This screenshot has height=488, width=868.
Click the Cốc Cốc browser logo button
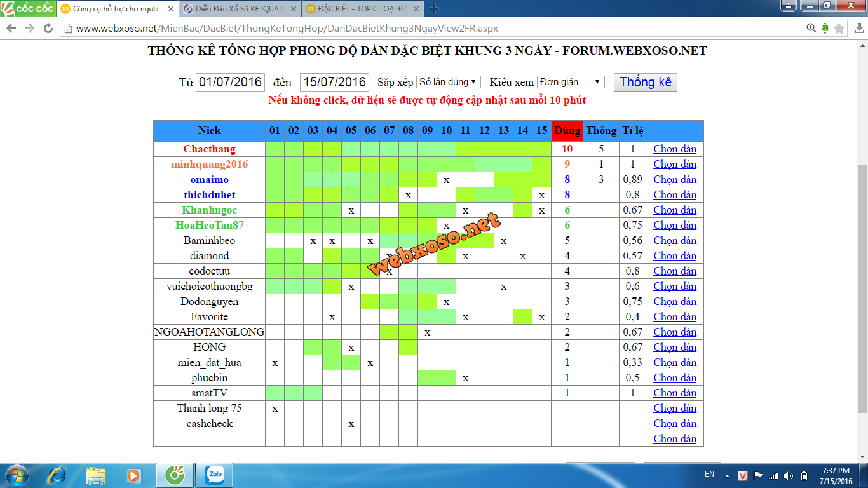pyautogui.click(x=27, y=8)
